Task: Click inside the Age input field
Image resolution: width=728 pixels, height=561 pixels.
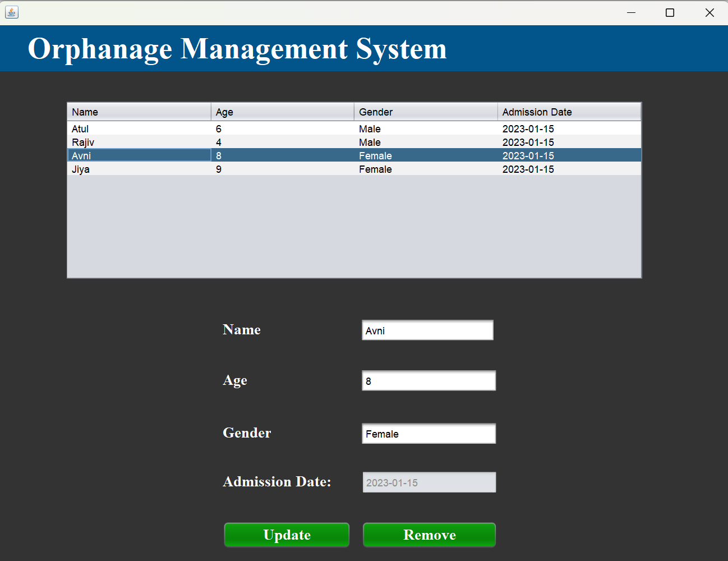Action: point(428,380)
